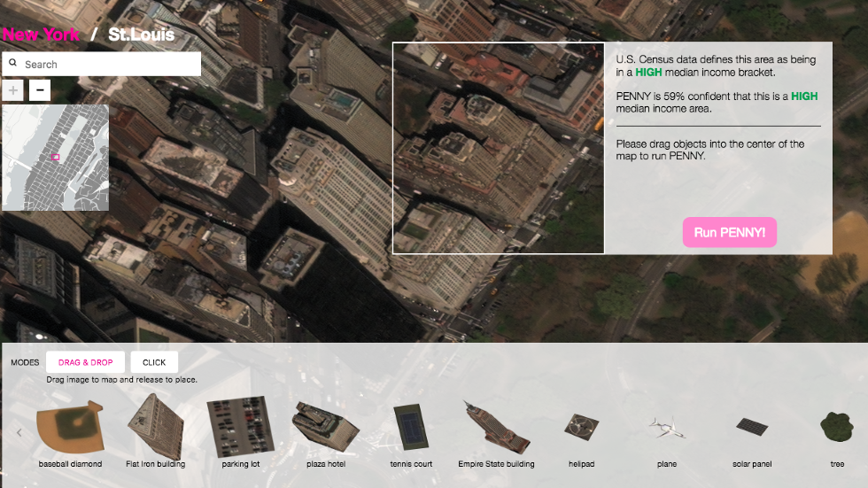Activate CLICK mode

(154, 362)
